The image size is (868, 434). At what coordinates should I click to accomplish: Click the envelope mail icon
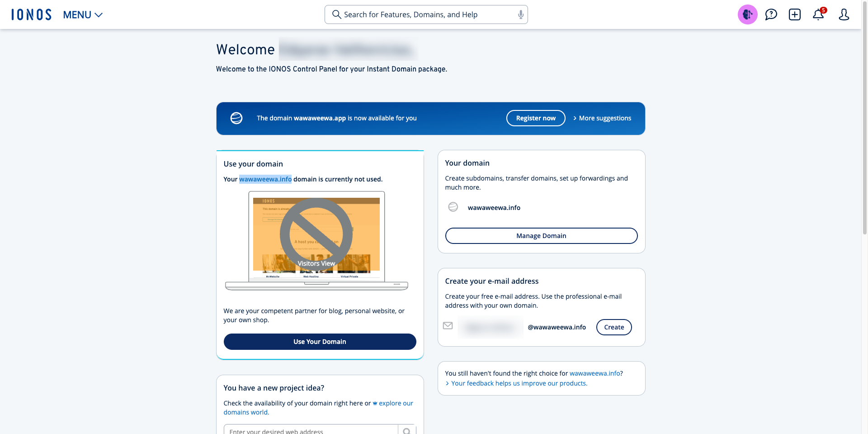tap(448, 326)
